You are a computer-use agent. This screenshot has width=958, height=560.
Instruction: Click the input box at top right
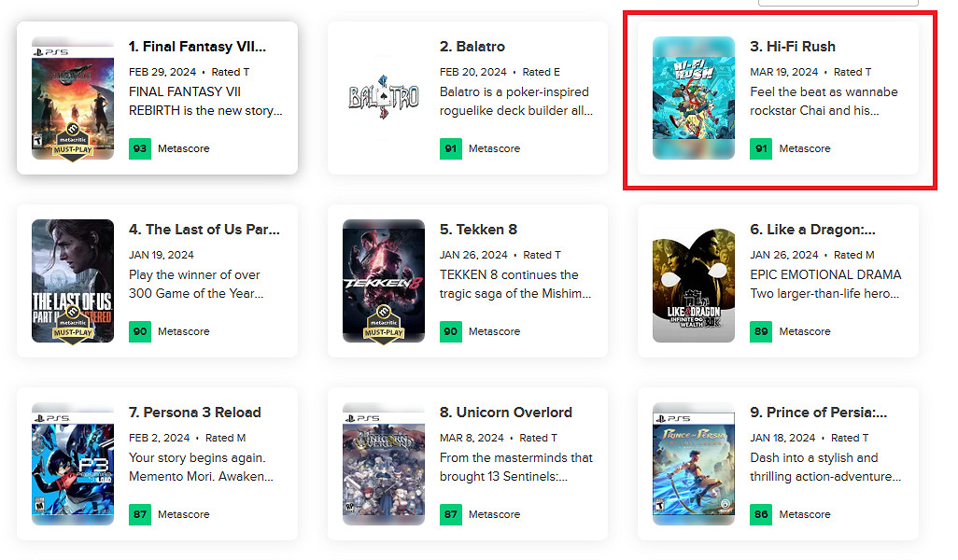[838, 3]
